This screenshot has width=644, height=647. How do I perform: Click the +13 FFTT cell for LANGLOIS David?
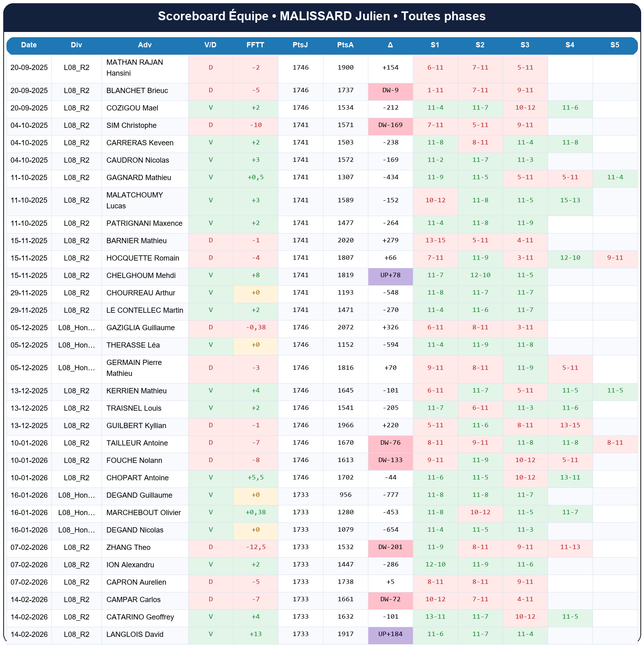click(255, 634)
